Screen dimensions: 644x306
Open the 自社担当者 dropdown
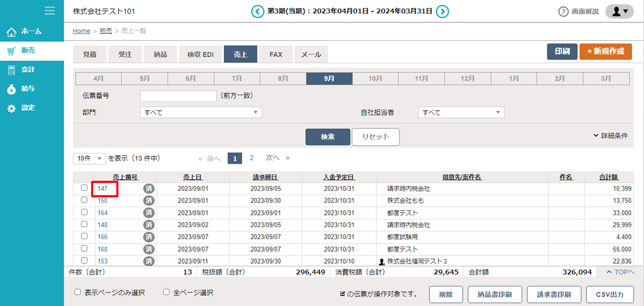pyautogui.click(x=461, y=112)
